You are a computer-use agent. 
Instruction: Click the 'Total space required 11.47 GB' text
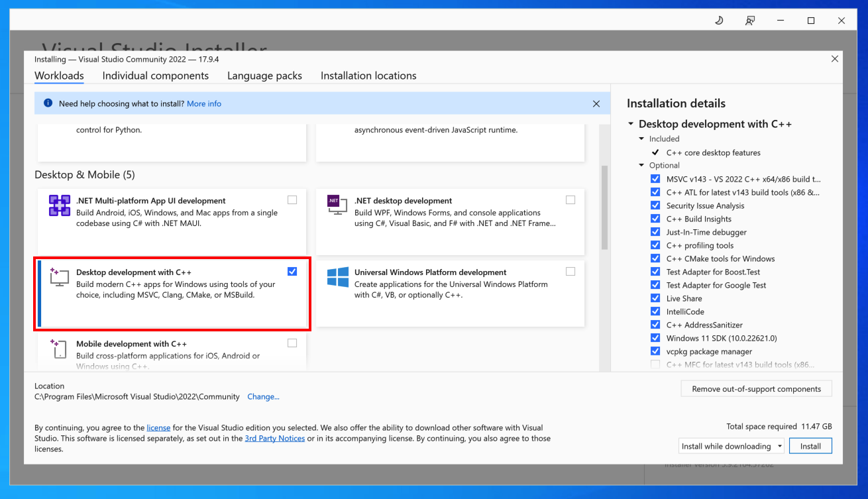(779, 427)
